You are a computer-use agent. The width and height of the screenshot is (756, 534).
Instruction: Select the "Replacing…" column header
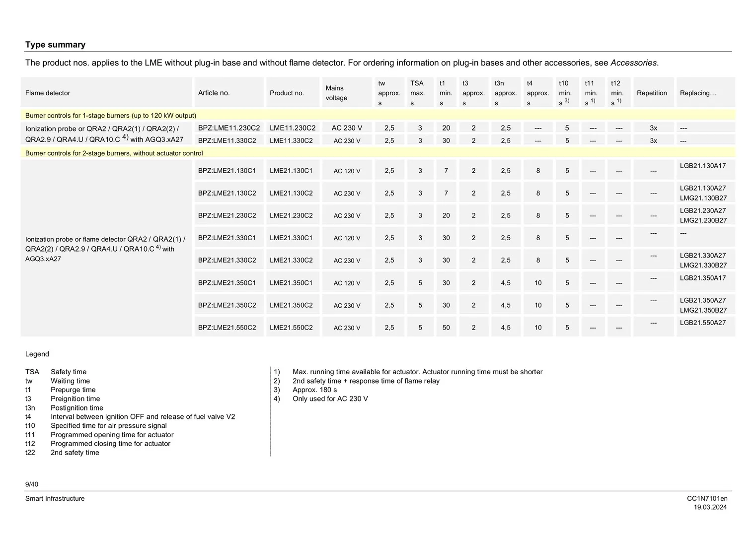tap(698, 93)
